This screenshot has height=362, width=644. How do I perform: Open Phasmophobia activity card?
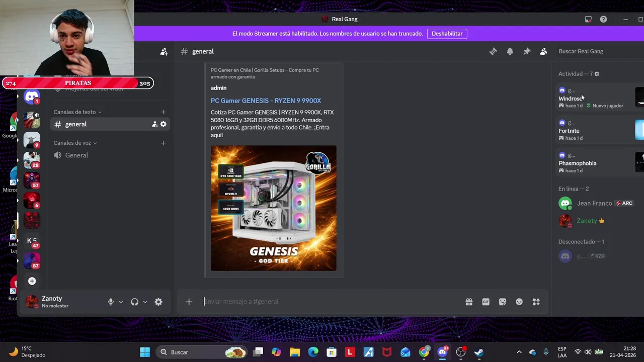pyautogui.click(x=600, y=163)
